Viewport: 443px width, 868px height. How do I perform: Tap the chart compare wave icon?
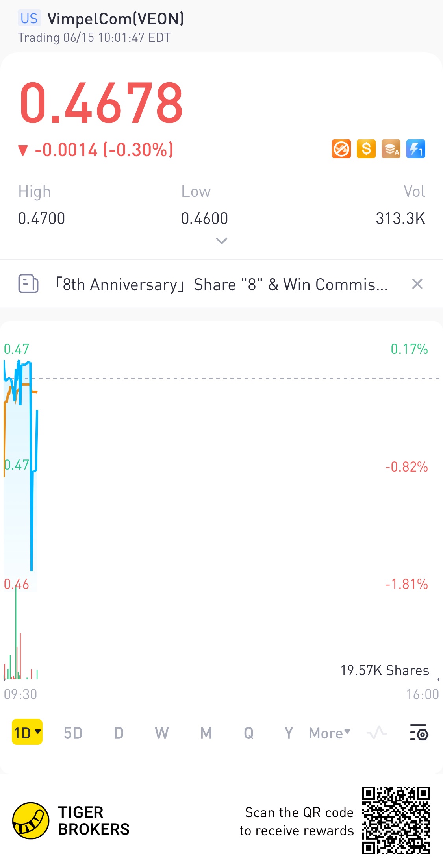(376, 733)
